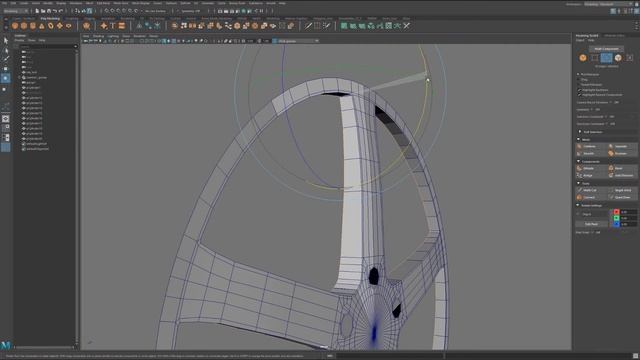Viewport: 640px width, 360px height.
Task: Click the Outliner search field
Action: [48, 46]
